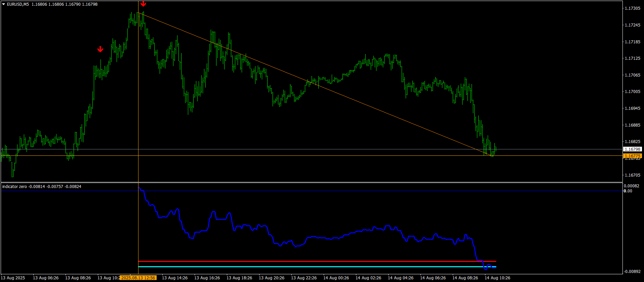Click the 1.16705 price scale value
The height and width of the screenshot is (282, 644).
(x=632, y=175)
